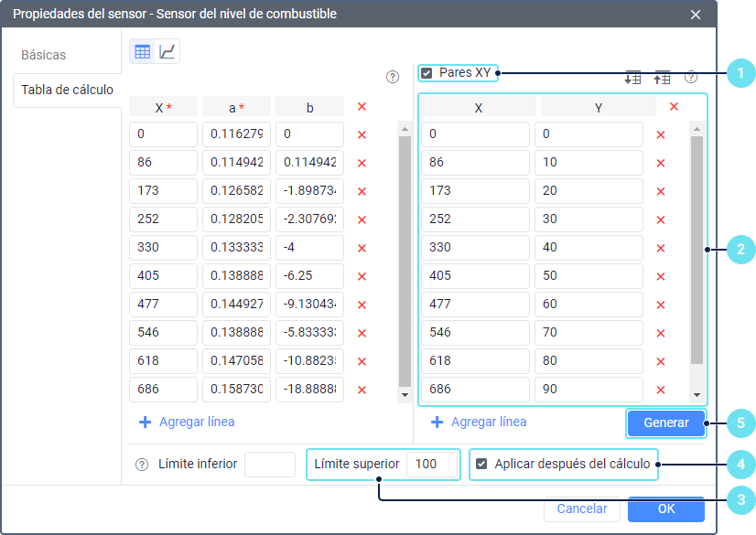Image resolution: width=756 pixels, height=535 pixels.
Task: Click Agregar línea under left table
Action: [187, 423]
